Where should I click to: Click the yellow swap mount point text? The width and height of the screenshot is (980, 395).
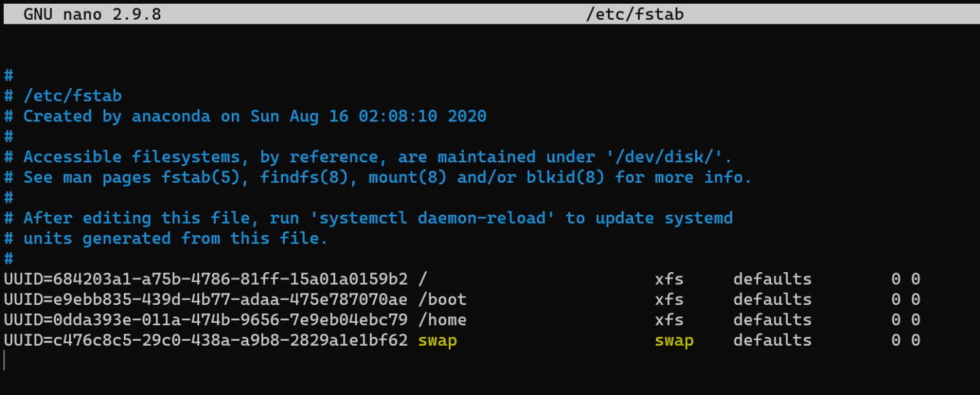point(438,340)
